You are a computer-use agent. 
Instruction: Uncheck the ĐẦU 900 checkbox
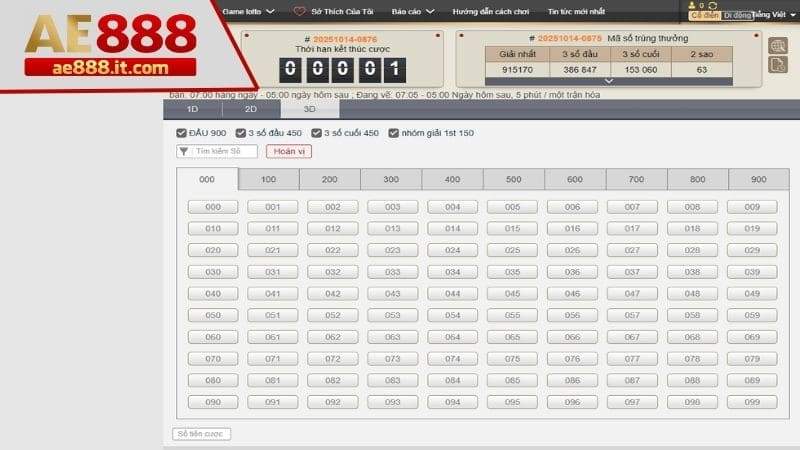(181, 133)
